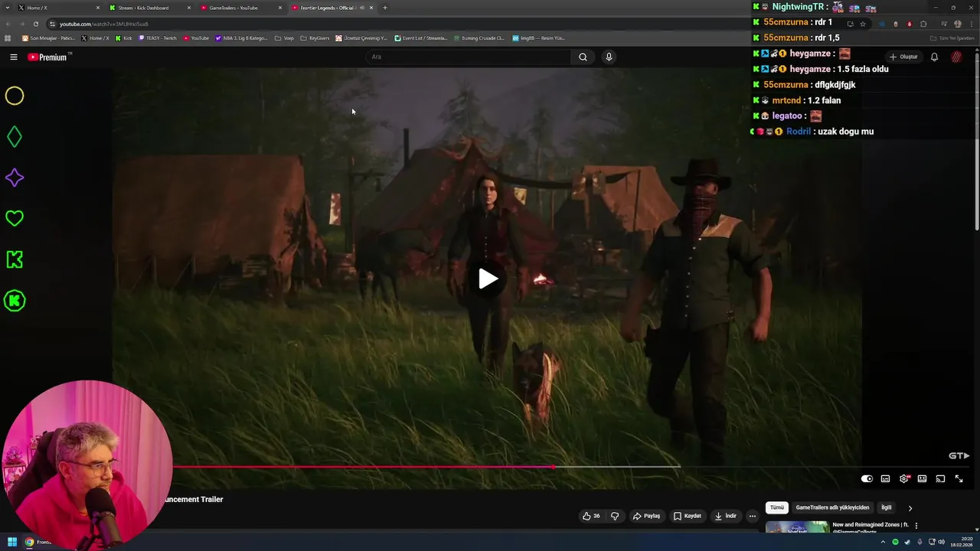Open the clock showing 20:20
980x551 pixels.
[x=962, y=542]
